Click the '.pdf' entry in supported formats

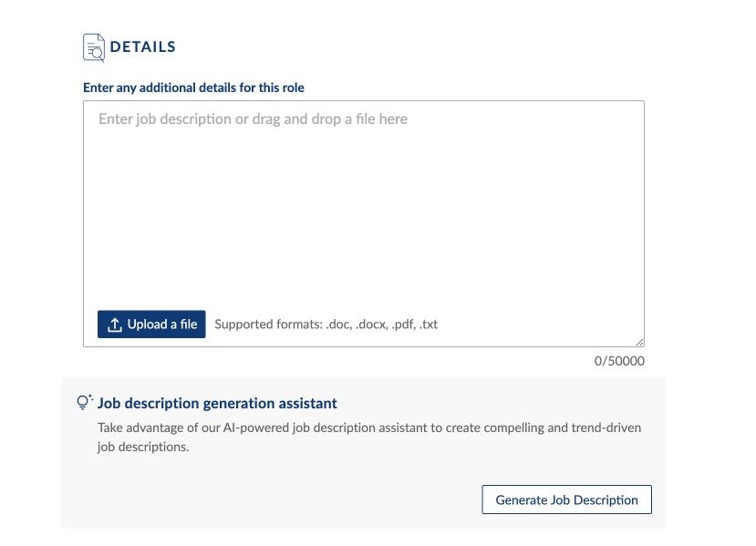(401, 325)
